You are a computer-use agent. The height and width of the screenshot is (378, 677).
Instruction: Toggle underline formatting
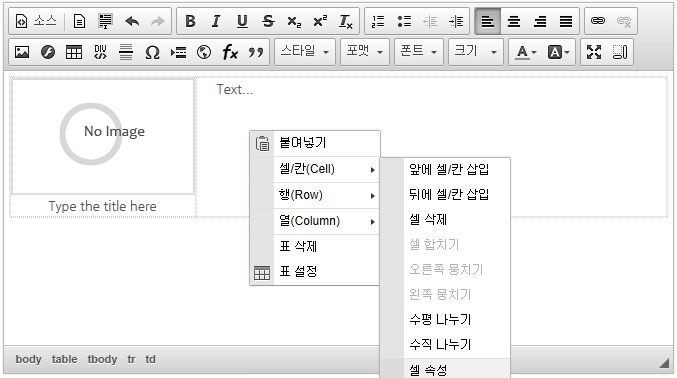pyautogui.click(x=242, y=21)
